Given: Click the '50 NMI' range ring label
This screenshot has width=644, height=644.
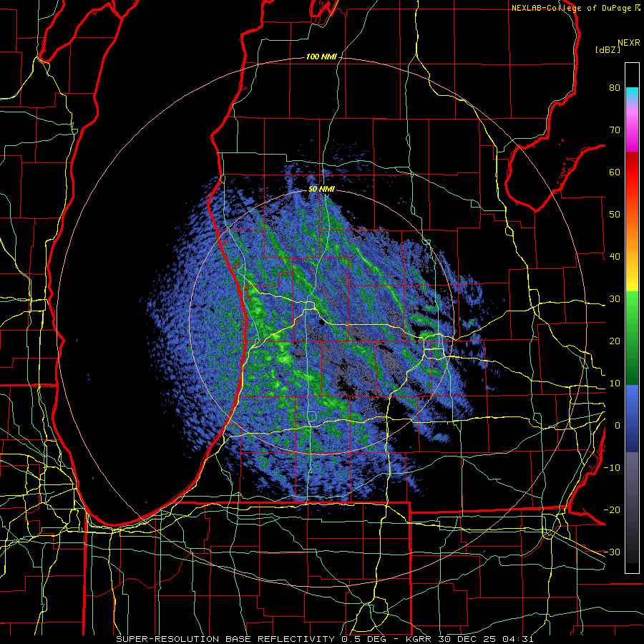Looking at the screenshot, I should 321,189.
